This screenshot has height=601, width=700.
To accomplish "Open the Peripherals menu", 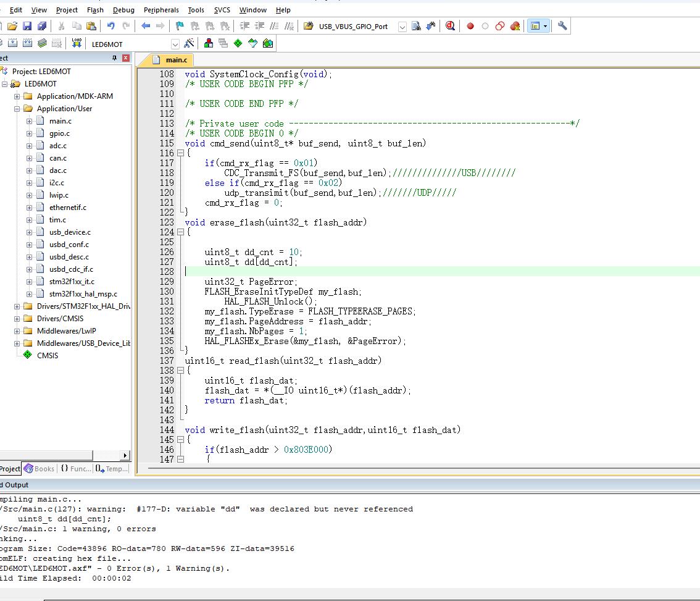I will tap(161, 10).
